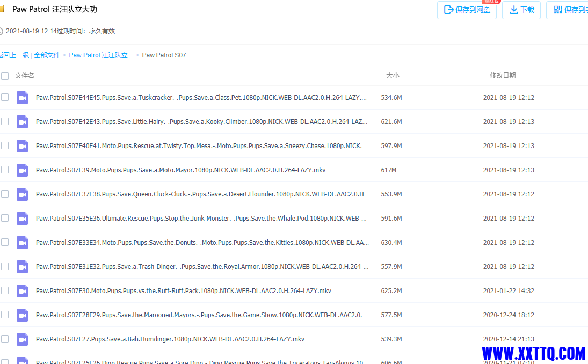
Task: Open file Paw.Patrol.S07E37E38 Queen Cluck-Cluck
Action: [202, 194]
